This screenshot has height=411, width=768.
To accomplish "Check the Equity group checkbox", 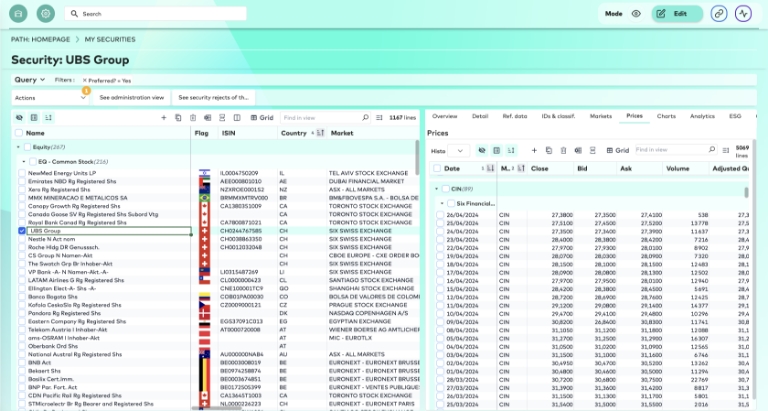I will coord(27,147).
